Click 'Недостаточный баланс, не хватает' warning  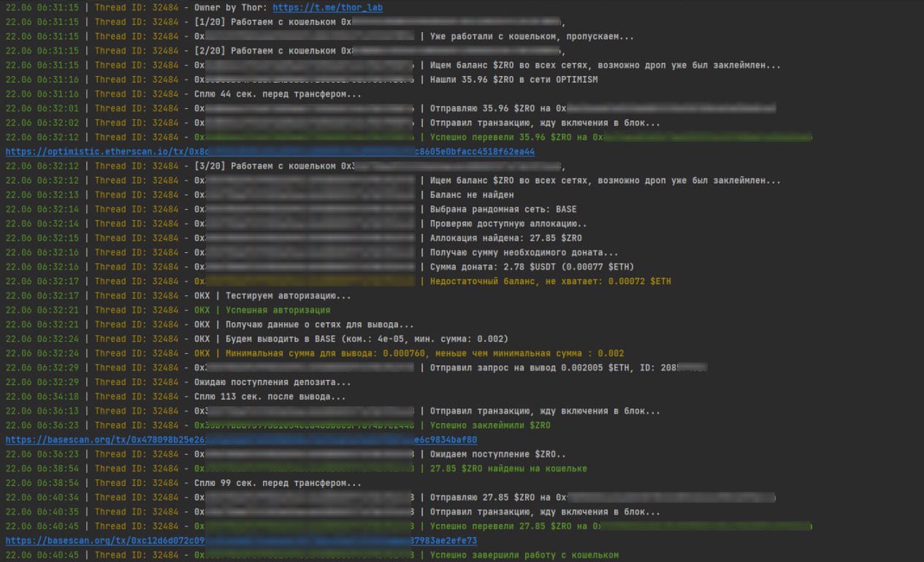[550, 281]
